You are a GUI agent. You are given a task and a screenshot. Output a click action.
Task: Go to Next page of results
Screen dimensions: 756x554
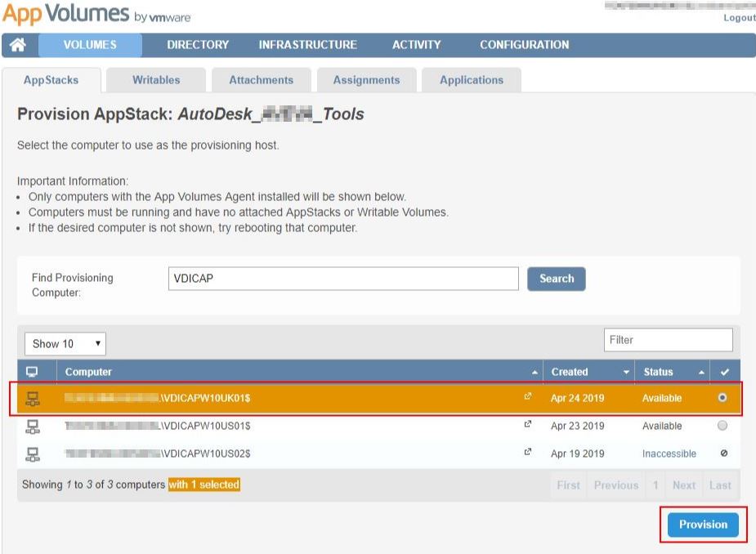(x=684, y=485)
